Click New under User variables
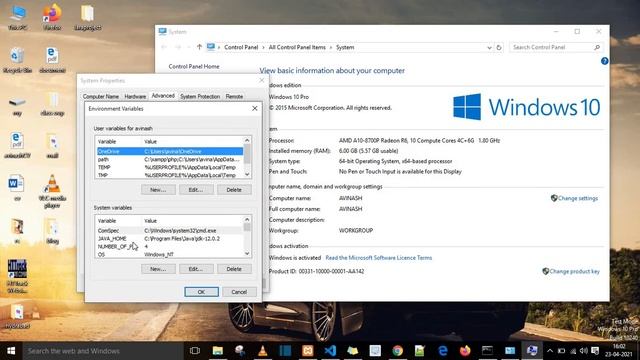 click(x=158, y=190)
